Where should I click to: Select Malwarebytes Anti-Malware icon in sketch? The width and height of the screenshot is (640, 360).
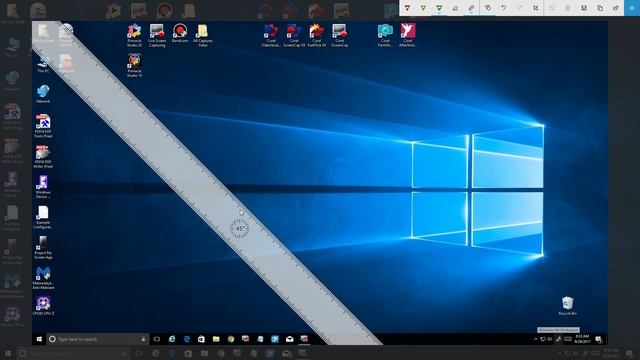[x=43, y=278]
